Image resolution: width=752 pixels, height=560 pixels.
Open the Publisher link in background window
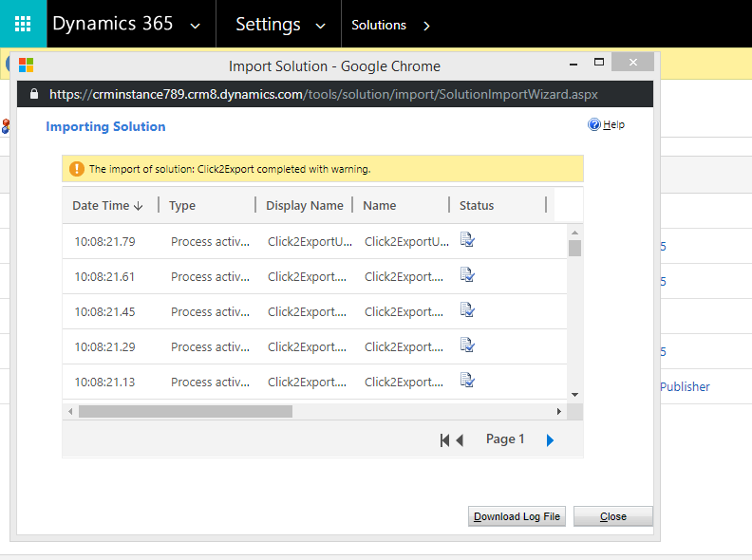click(x=685, y=387)
